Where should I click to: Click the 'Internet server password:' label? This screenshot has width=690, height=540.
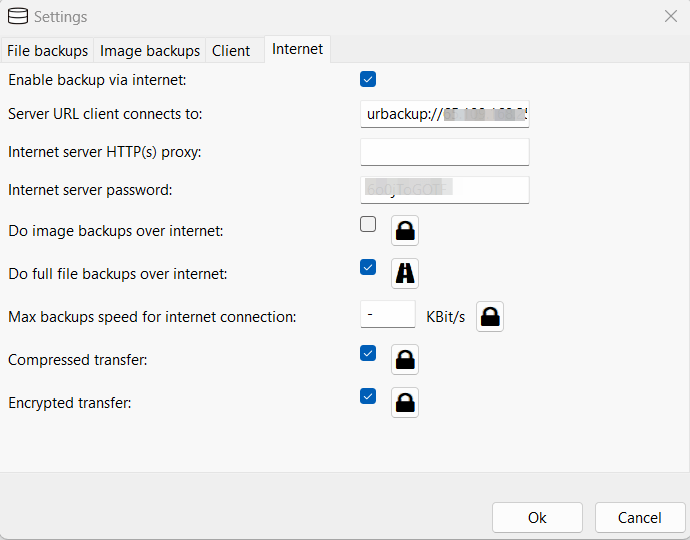click(x=90, y=190)
